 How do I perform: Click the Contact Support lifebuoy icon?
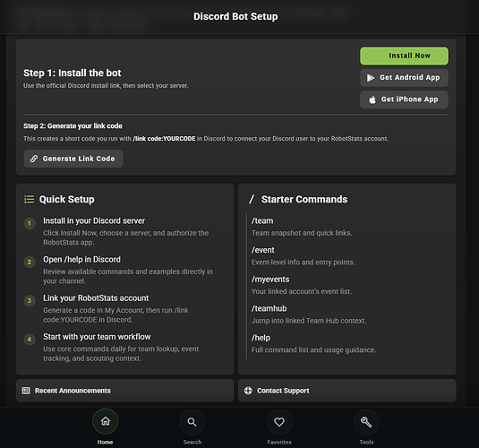[248, 391]
